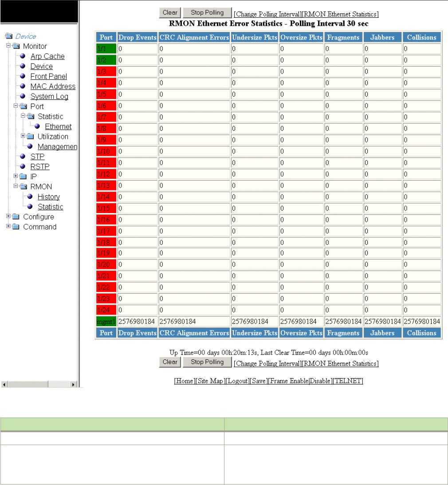Click the RMON folder icon
This screenshot has height=485, width=448.
tap(24, 186)
